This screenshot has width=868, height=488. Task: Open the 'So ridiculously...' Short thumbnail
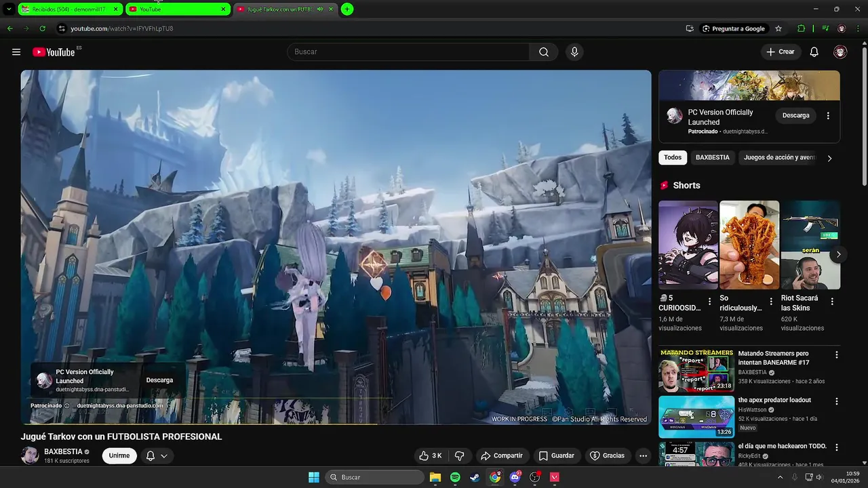tap(749, 245)
